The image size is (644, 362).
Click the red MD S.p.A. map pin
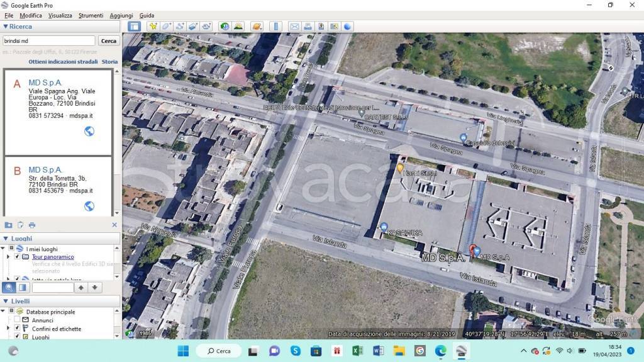pos(473,251)
